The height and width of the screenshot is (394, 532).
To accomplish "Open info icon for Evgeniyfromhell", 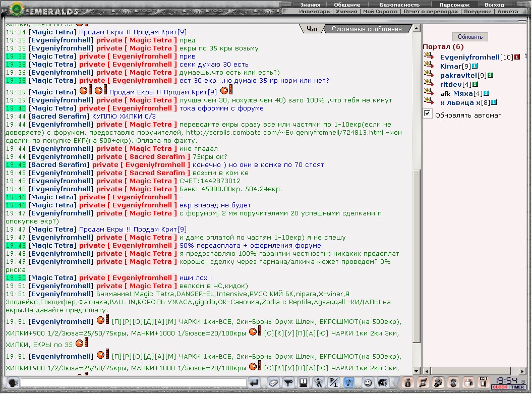I will click(x=517, y=57).
